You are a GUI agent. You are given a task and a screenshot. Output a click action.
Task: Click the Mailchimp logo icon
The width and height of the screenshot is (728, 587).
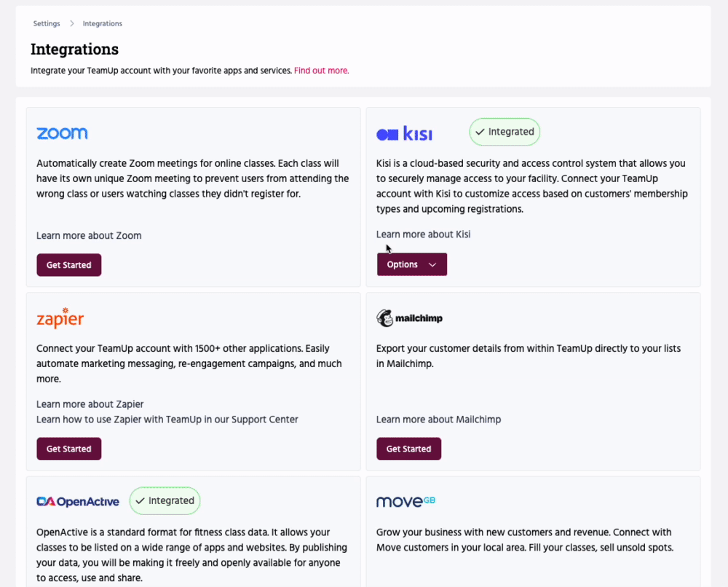[409, 318]
